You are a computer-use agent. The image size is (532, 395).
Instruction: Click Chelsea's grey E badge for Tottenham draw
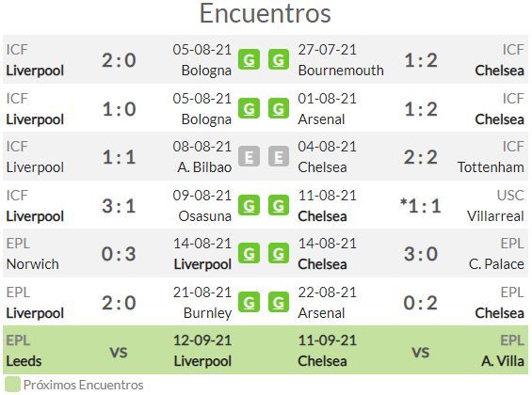[x=279, y=156]
